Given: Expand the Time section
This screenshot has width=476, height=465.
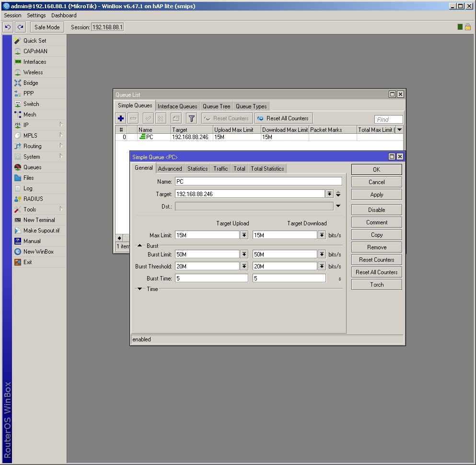Looking at the screenshot, I should [139, 289].
